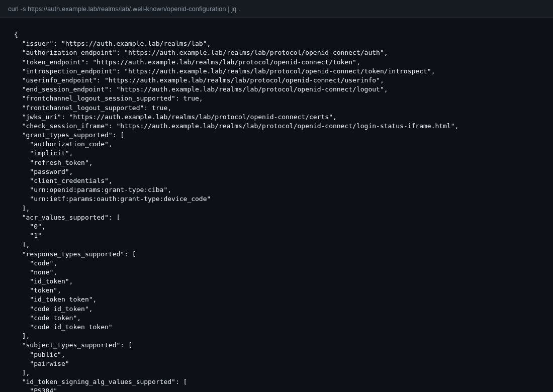Click the "code token" response type
The height and width of the screenshot is (392, 553).
point(53,318)
